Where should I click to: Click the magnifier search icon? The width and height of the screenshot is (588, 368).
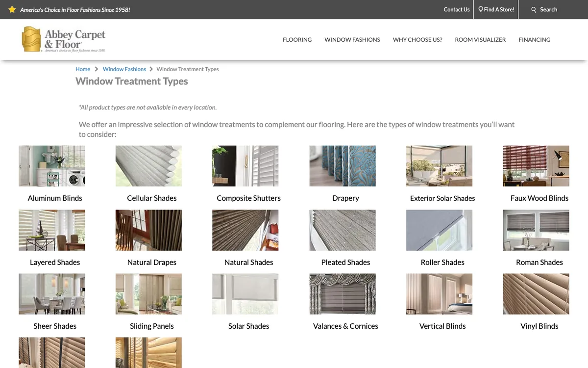(534, 10)
